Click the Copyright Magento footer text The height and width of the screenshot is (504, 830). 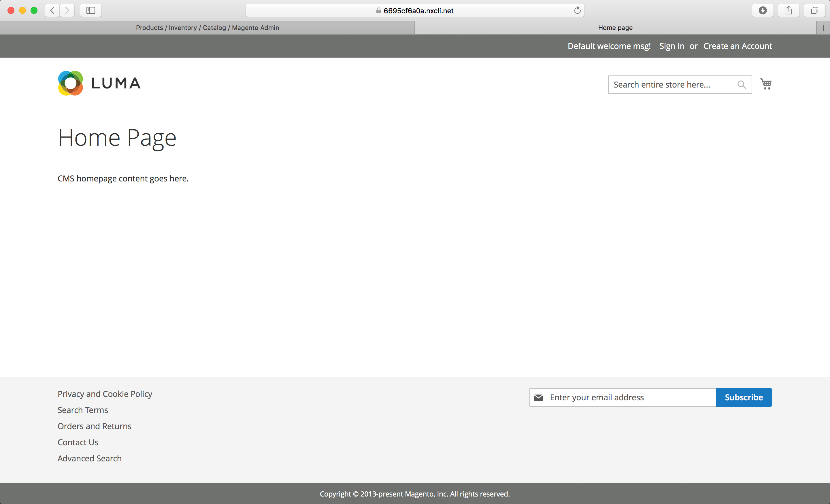[x=415, y=494]
